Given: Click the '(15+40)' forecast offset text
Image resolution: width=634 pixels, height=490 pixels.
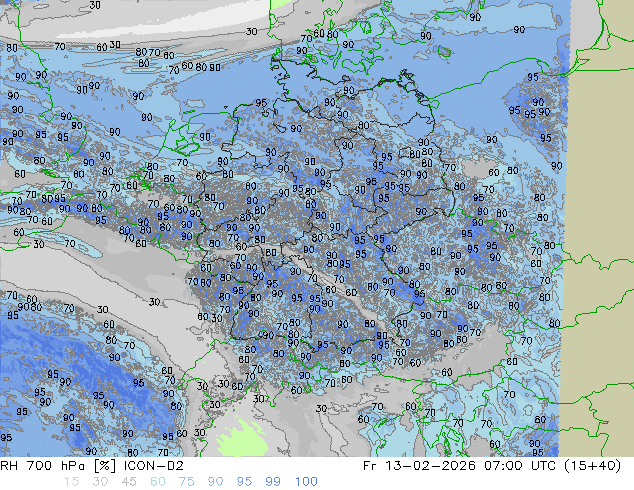Looking at the screenshot, I should pos(601,466).
